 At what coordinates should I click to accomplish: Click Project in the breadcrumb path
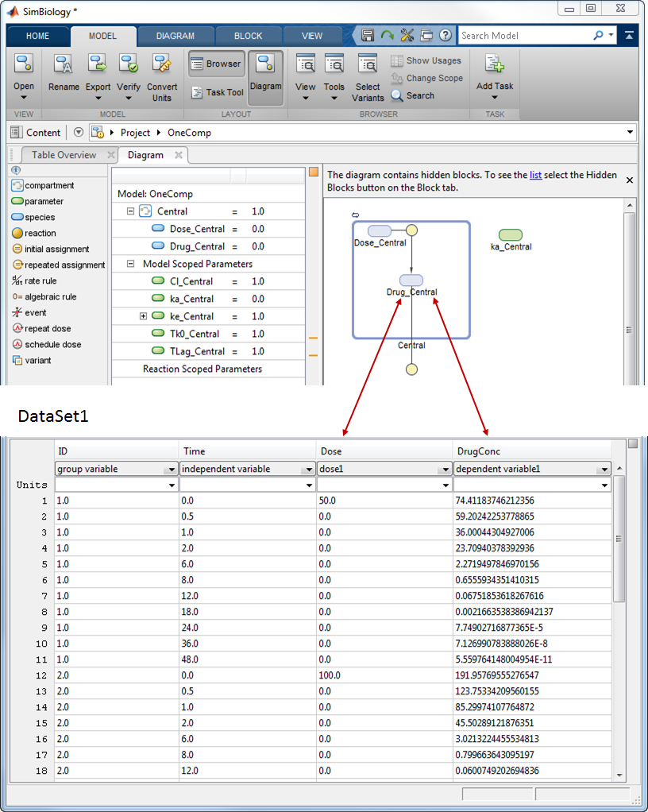pos(135,133)
